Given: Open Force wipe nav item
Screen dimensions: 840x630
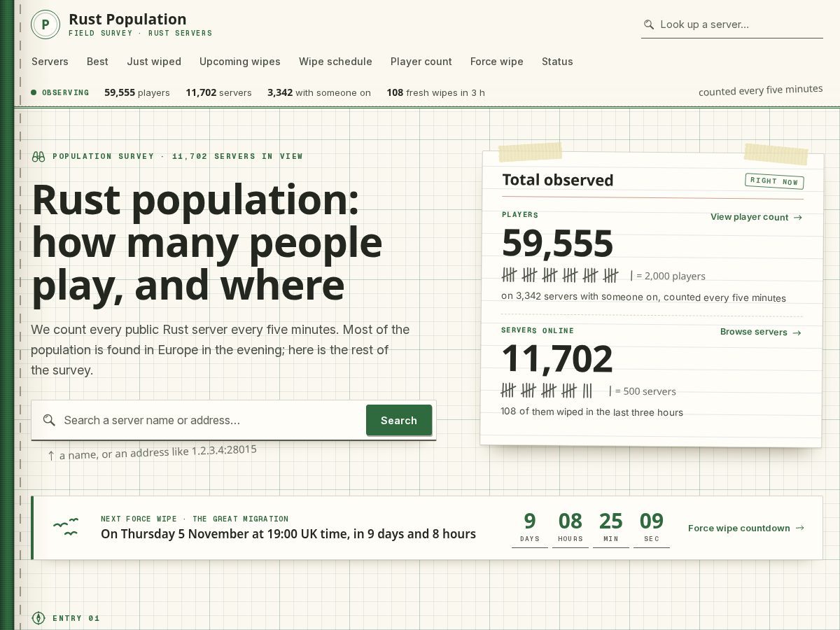Looking at the screenshot, I should coord(497,62).
